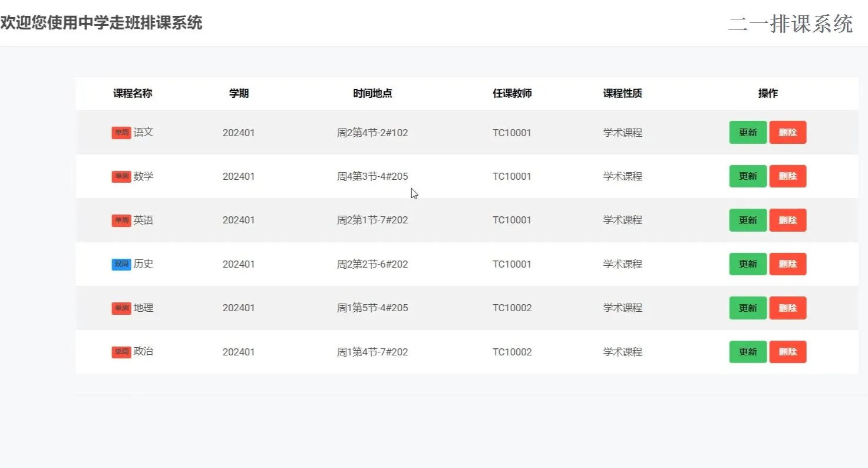Click the 删除 button for 英语
The width and height of the screenshot is (868, 468).
(x=788, y=220)
